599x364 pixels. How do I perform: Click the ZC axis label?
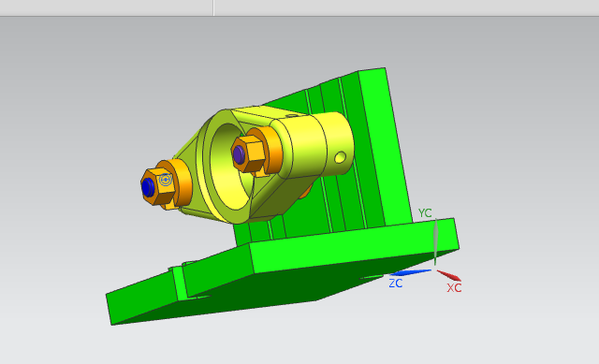[x=395, y=284]
